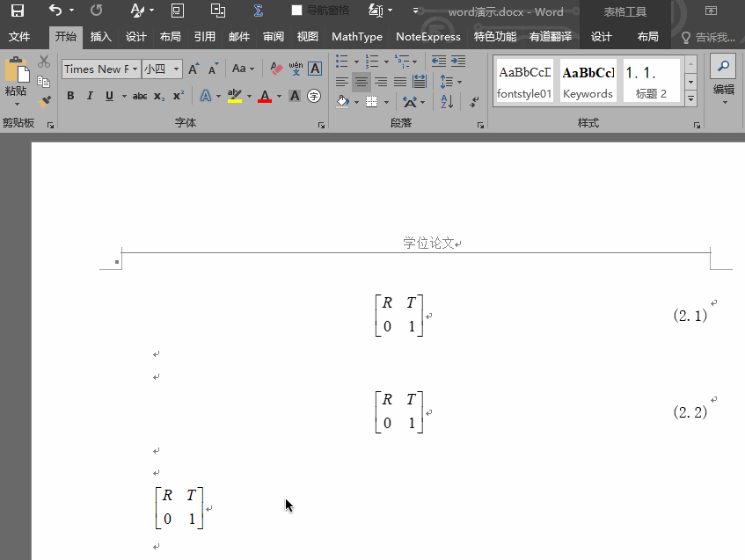Viewport: 745px width, 560px height.
Task: Undo the last action
Action: pyautogui.click(x=55, y=11)
